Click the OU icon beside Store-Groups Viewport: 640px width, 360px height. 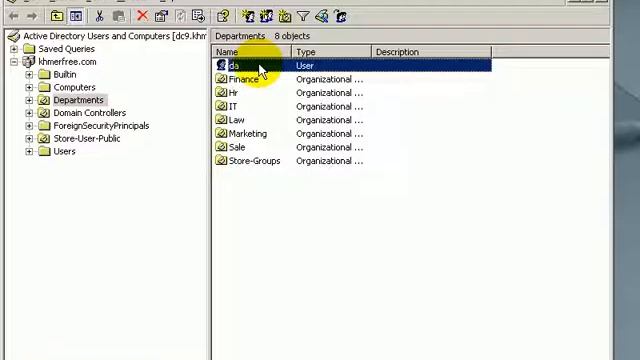click(221, 160)
